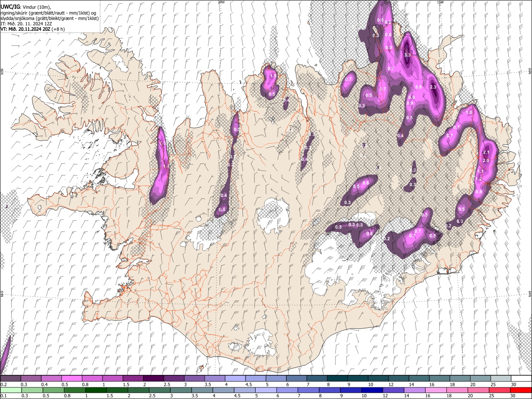Click the '0.1' legend scale value
Image resolution: width=532 pixels, height=399 pixels.
click(x=3, y=396)
